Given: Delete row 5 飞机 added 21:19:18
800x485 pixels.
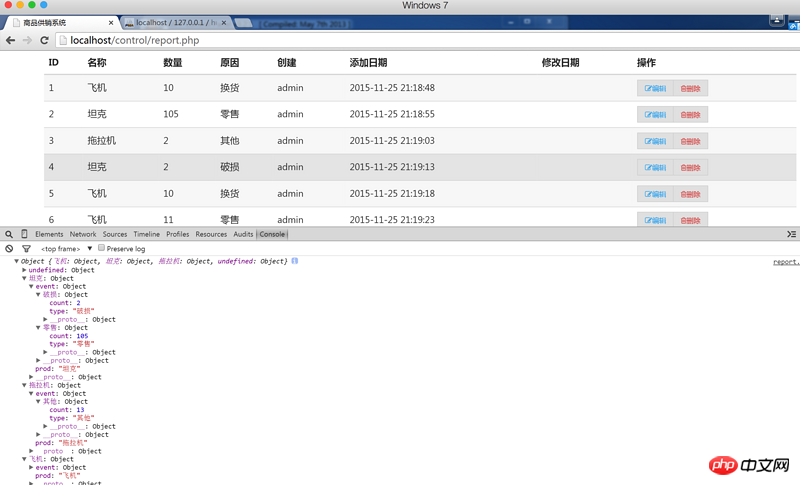Looking at the screenshot, I should 690,194.
